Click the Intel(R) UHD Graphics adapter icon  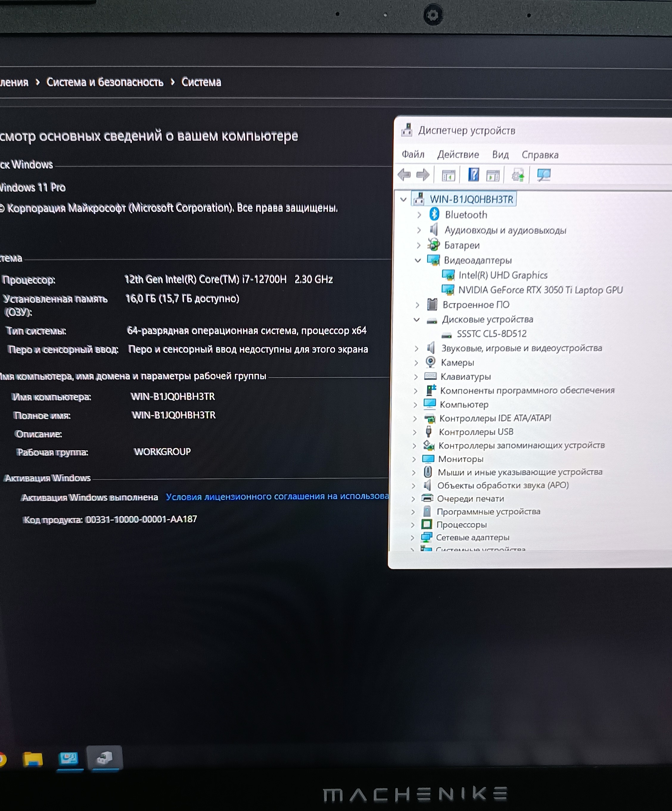click(448, 275)
